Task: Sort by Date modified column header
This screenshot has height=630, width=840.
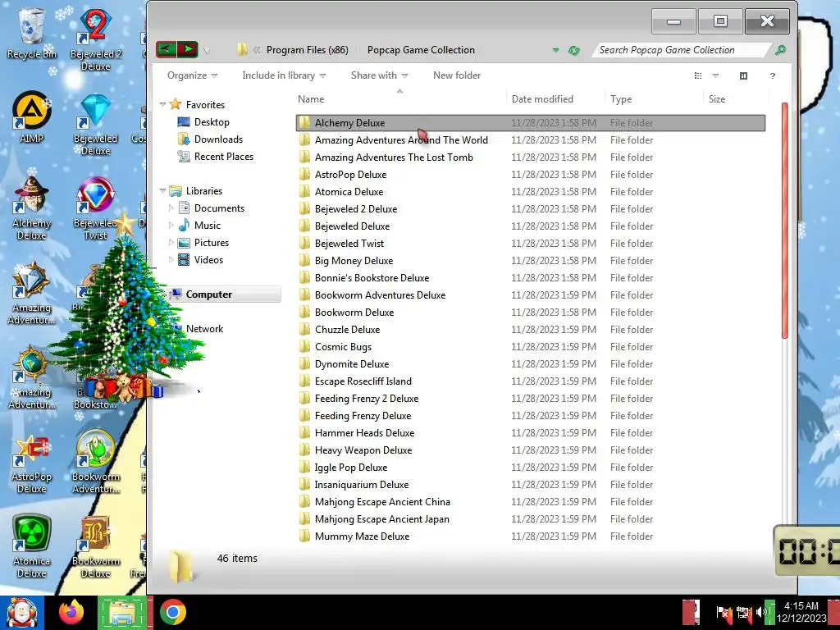Action: tap(557, 99)
